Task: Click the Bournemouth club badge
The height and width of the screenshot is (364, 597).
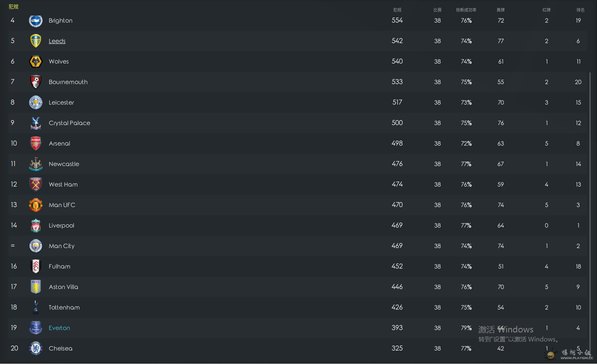Action: tap(36, 82)
